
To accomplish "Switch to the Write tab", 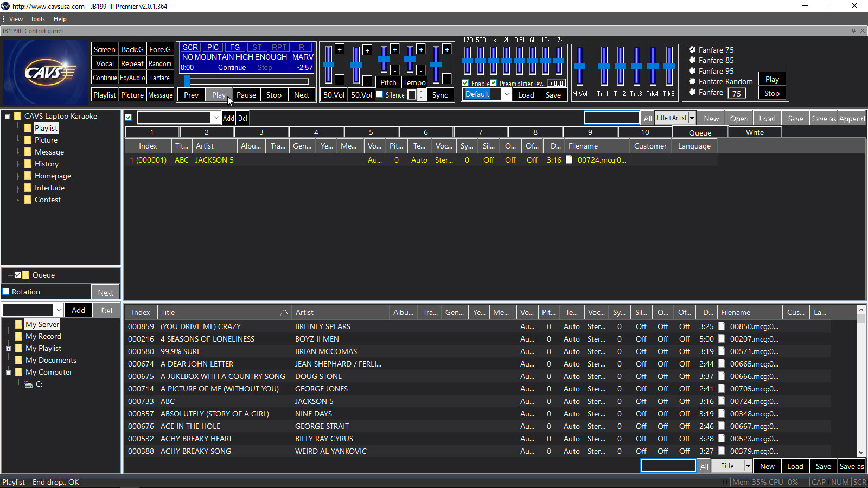I will 755,132.
